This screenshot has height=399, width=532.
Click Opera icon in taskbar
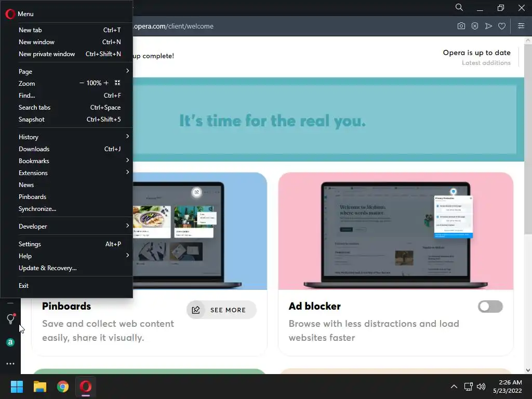pyautogui.click(x=86, y=387)
